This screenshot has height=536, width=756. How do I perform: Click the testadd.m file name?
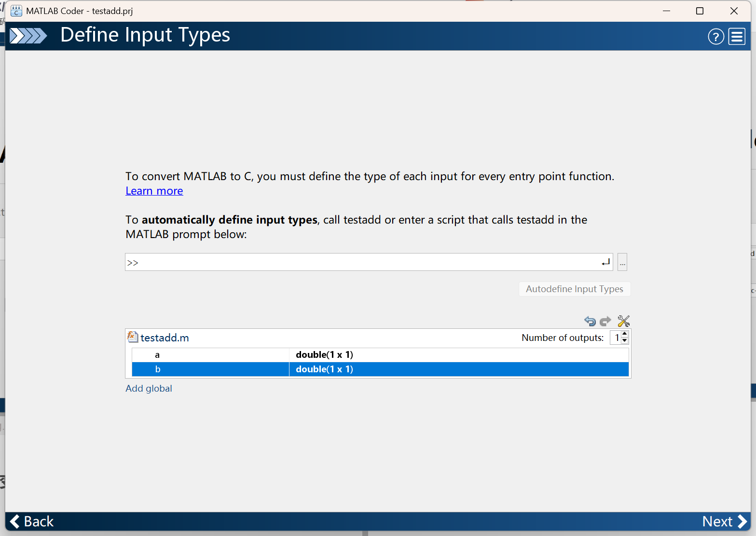165,338
